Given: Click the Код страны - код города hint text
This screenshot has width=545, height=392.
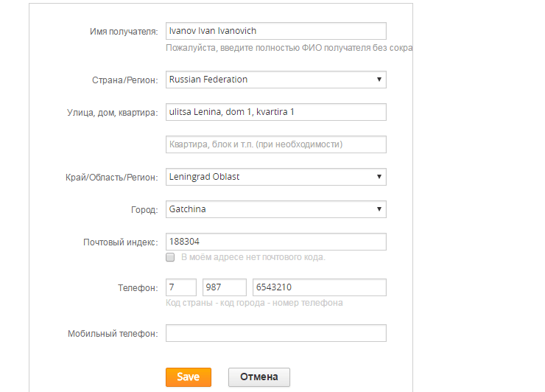Looking at the screenshot, I should 254,303.
